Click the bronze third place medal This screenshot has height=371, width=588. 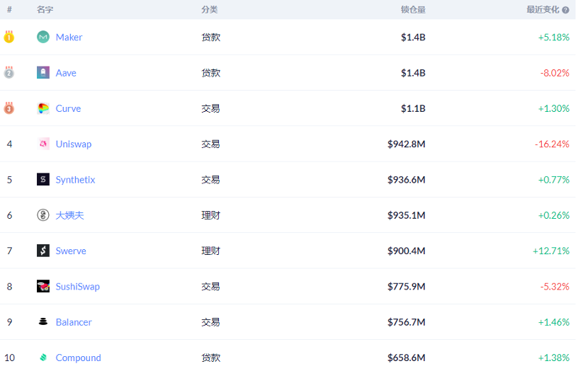tap(9, 108)
